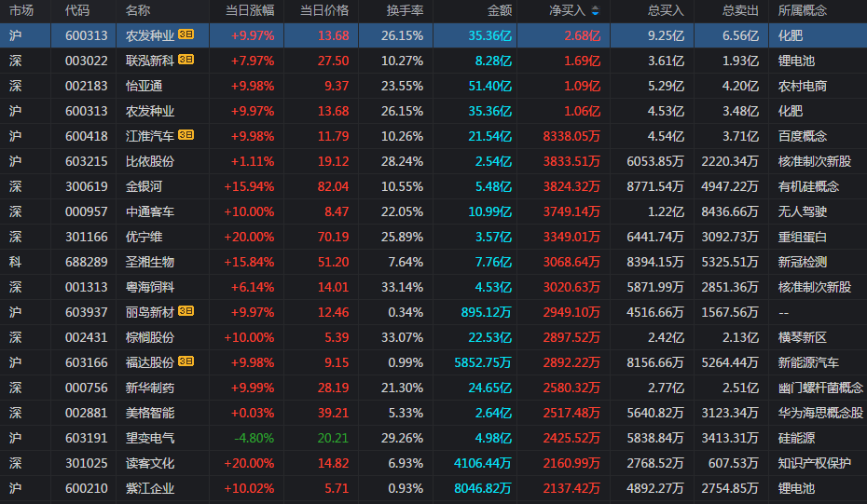
Task: Click the 1.06亿 net buy cell
Action: coord(583,111)
